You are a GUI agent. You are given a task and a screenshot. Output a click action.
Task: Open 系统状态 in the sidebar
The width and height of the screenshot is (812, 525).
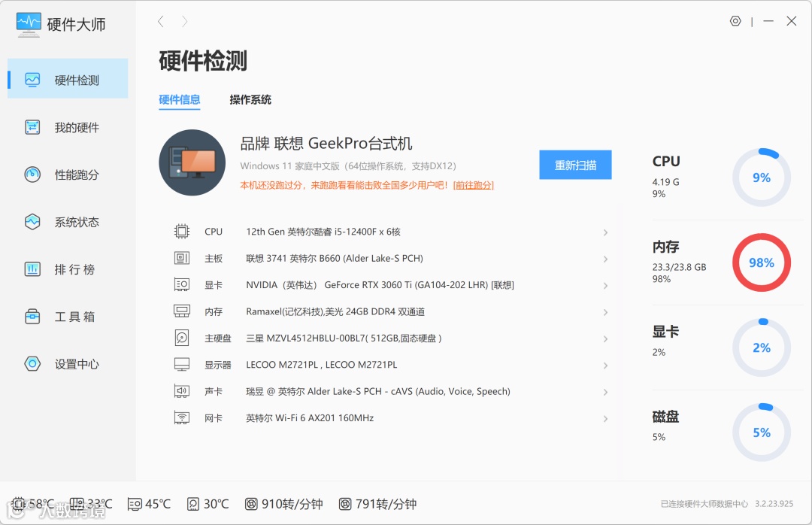pos(68,222)
